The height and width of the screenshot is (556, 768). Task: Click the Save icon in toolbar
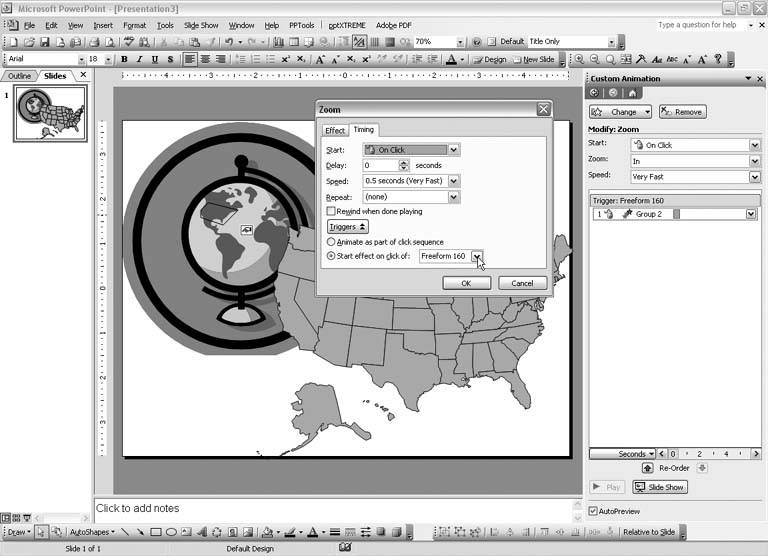click(x=45, y=42)
